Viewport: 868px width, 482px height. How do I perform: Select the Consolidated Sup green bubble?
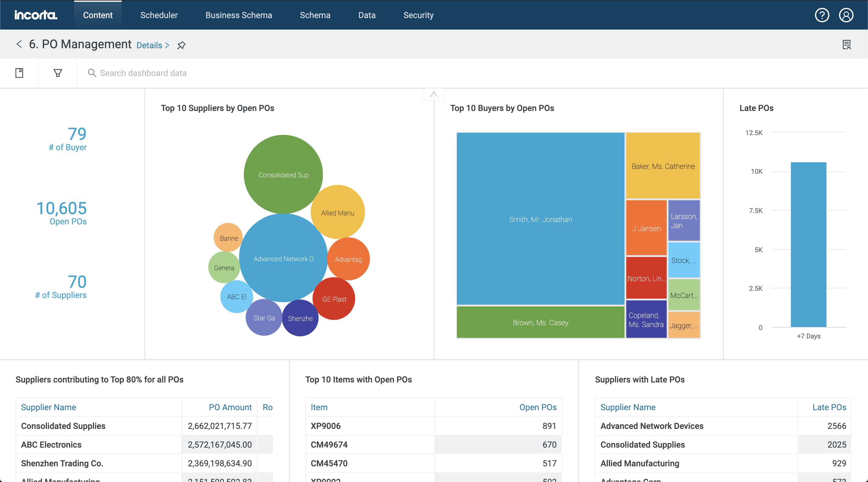[283, 174]
